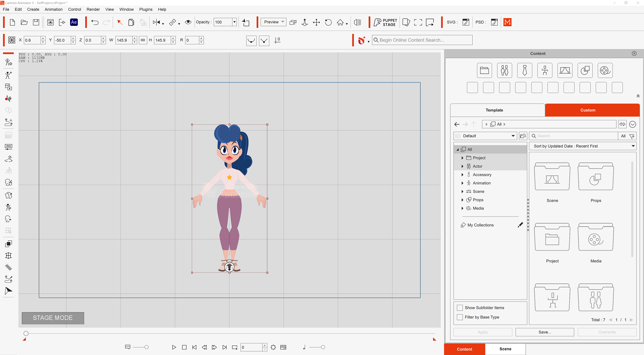The image size is (644, 355).
Task: Click the SVG tool in left sidebar
Action: coord(8,147)
